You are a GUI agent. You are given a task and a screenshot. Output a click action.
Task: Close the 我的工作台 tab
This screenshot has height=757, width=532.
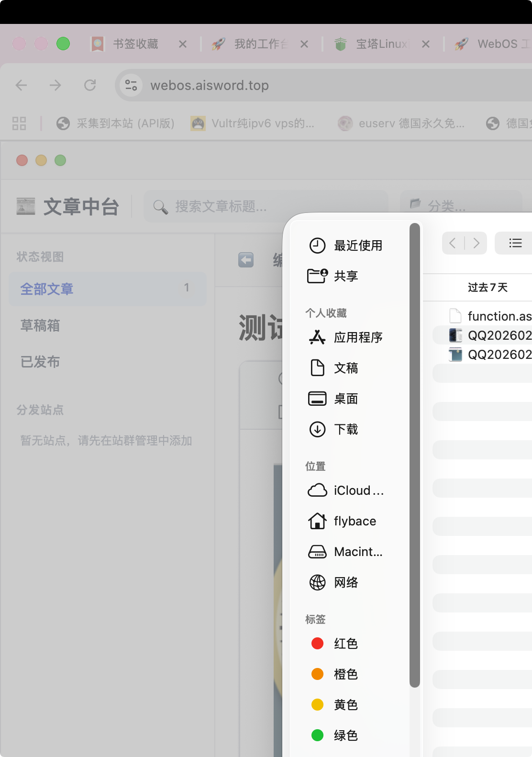[304, 44]
